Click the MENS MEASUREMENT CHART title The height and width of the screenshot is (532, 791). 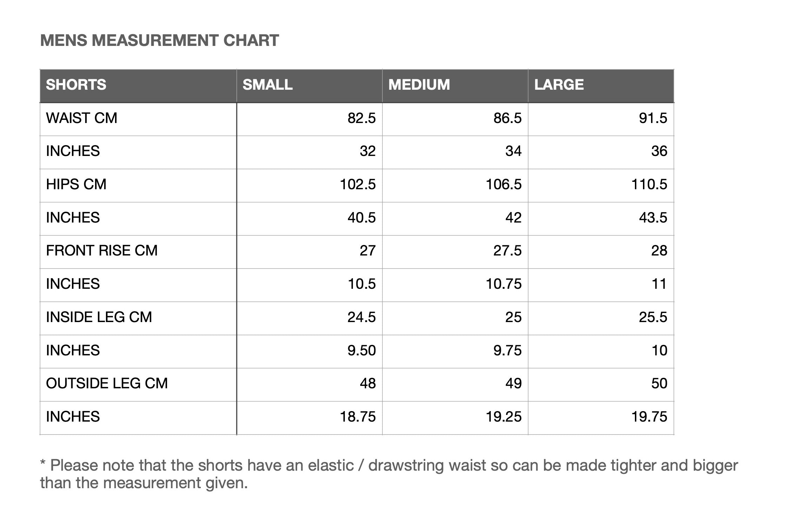(160, 41)
